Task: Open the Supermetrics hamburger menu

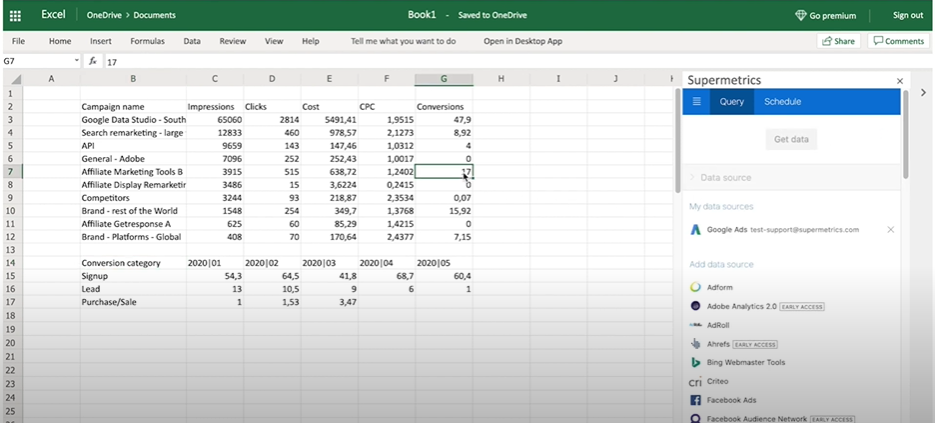Action: 696,101
